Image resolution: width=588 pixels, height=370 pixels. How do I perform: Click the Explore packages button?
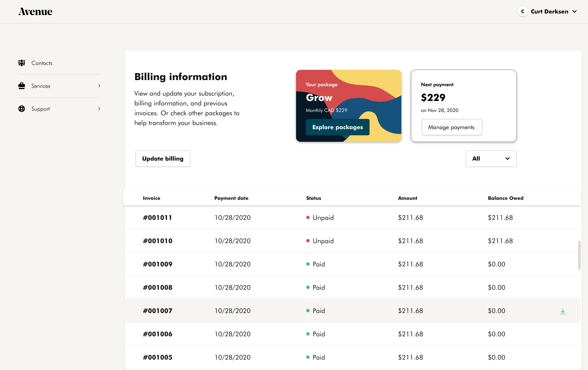click(x=337, y=127)
